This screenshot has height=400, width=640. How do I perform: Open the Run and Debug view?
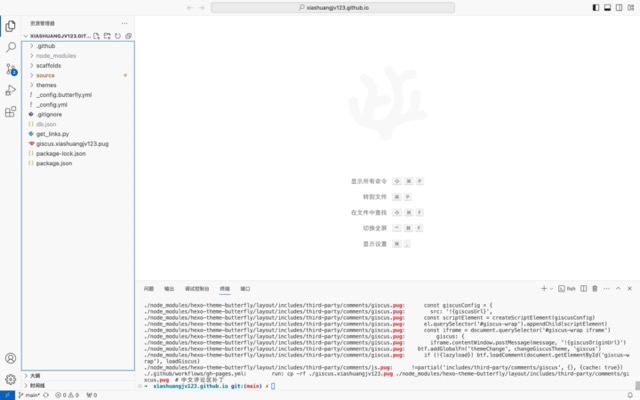(x=11, y=91)
